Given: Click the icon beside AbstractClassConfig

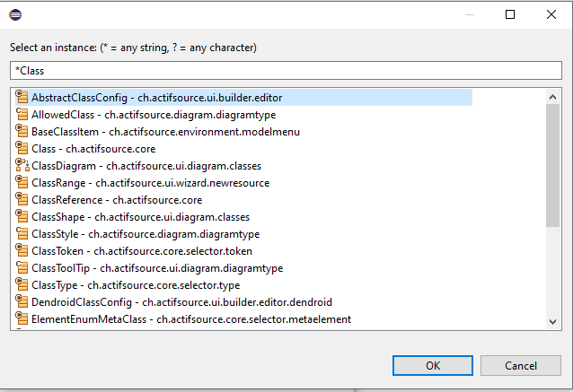Looking at the screenshot, I should coord(22,98).
